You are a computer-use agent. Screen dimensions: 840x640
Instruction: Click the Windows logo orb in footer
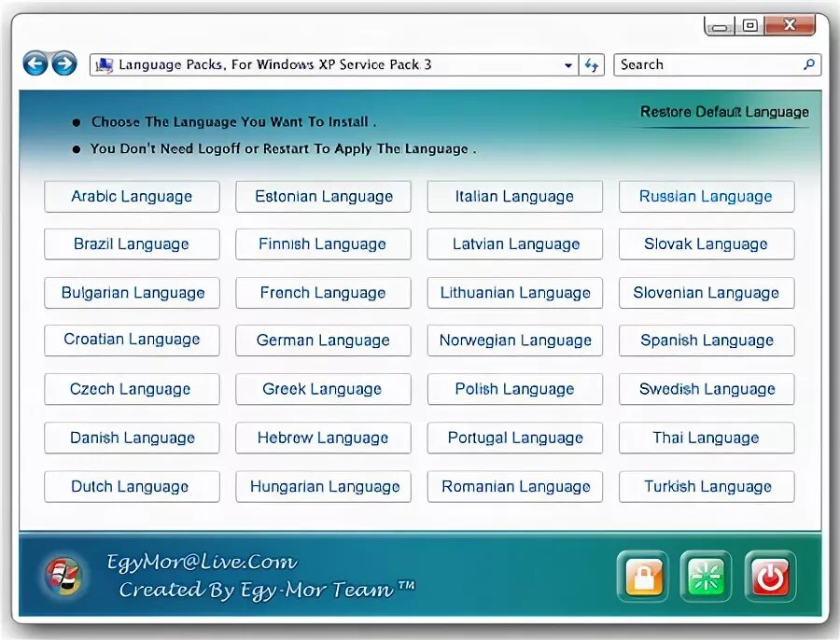[x=63, y=577]
